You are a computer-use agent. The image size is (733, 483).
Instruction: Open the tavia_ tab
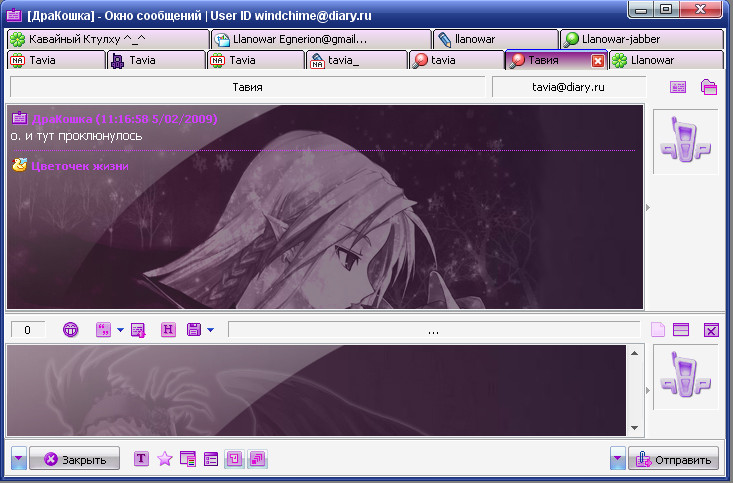pos(357,60)
